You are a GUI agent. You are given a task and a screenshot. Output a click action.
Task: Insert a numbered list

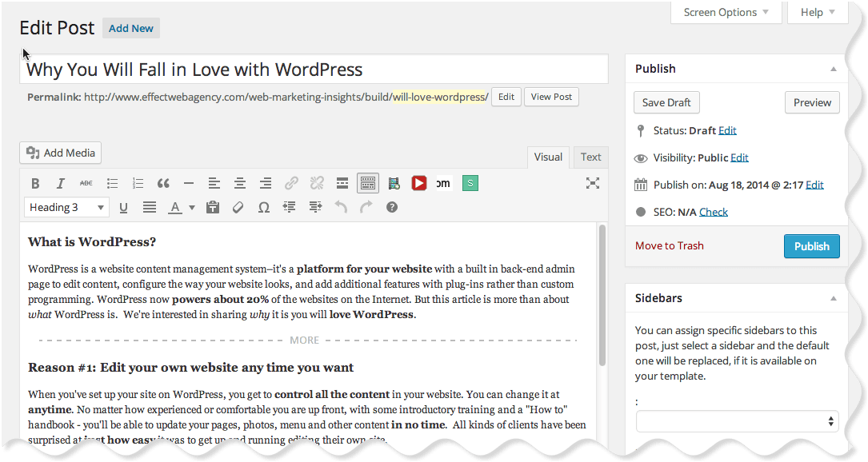coord(138,183)
